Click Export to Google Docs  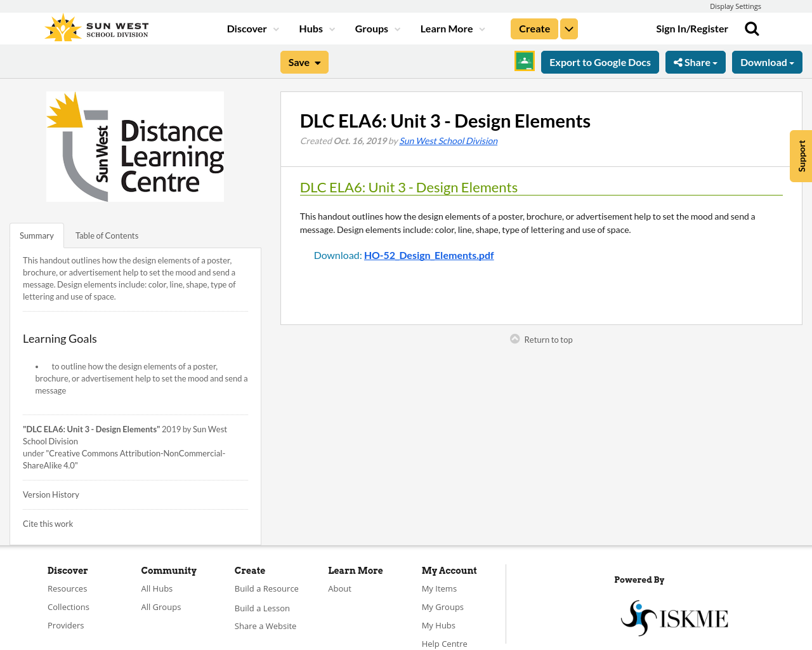point(599,61)
